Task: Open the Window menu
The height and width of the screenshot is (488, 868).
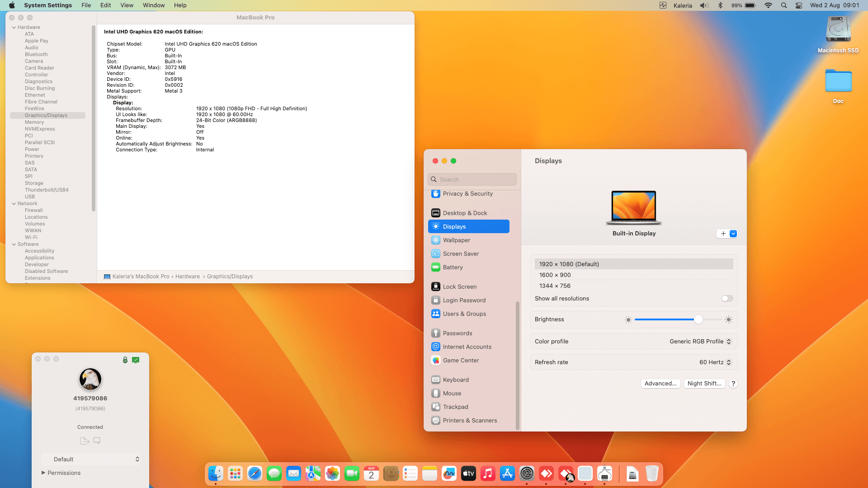Action: click(153, 5)
